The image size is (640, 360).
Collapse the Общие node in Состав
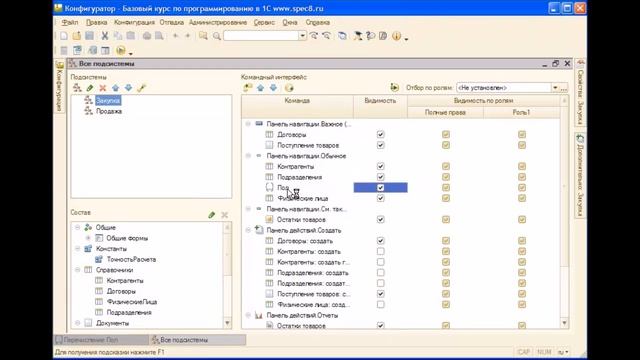78,227
